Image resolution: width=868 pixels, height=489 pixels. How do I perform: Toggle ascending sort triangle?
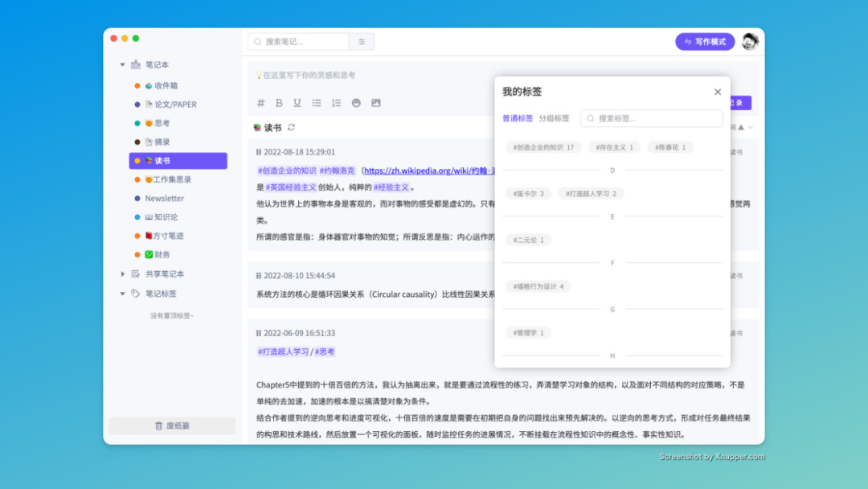click(741, 127)
